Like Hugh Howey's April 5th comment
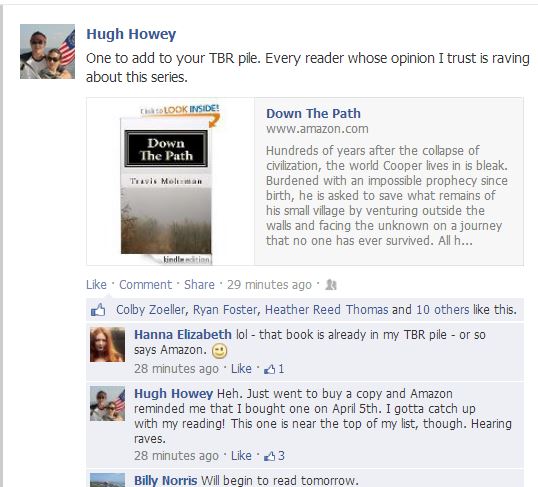The width and height of the screenshot is (538, 487). pos(241,456)
